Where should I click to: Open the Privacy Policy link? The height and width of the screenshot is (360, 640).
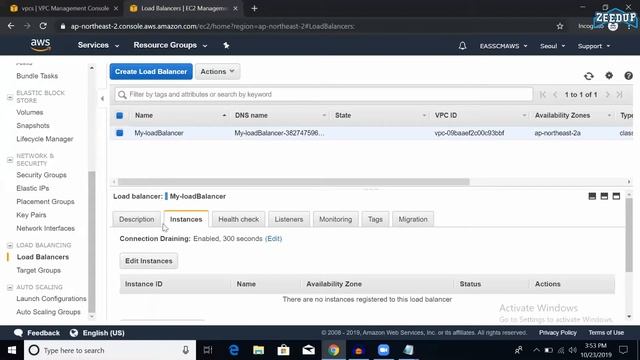[558, 333]
